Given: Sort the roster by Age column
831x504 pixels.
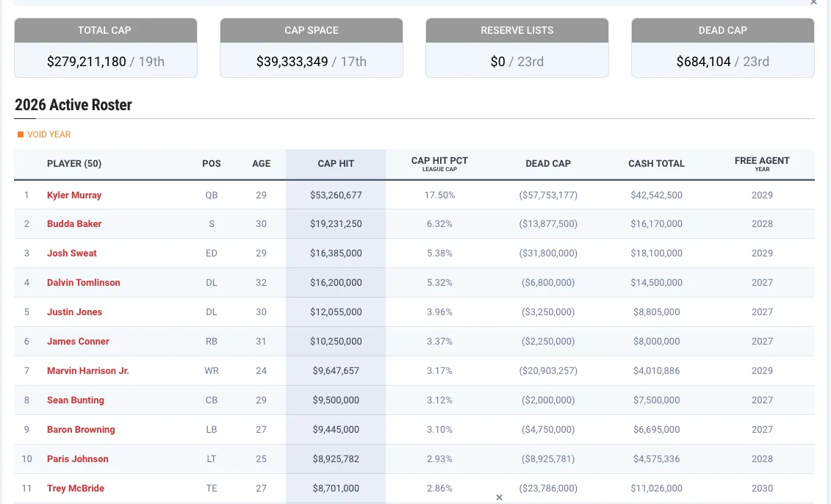Looking at the screenshot, I should point(261,164).
